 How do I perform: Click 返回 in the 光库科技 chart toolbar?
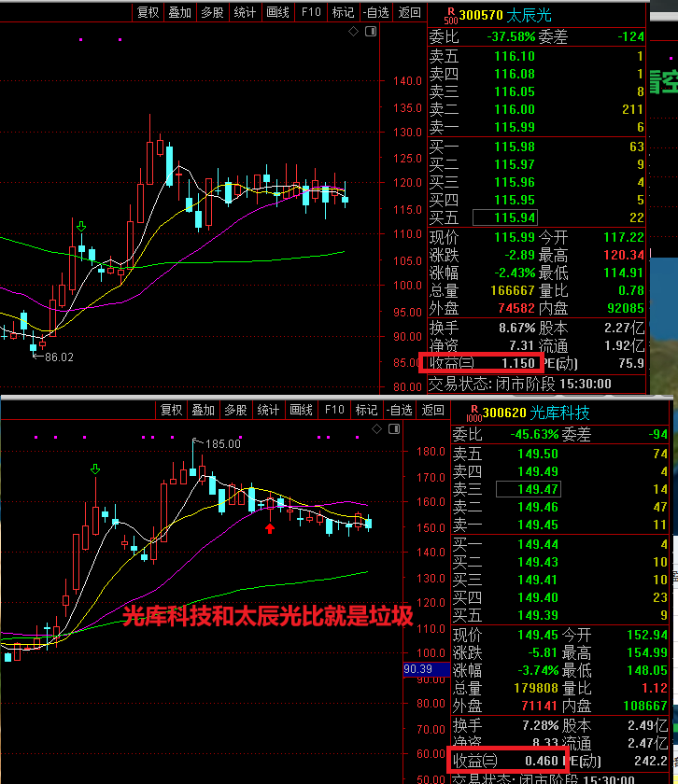(x=433, y=410)
